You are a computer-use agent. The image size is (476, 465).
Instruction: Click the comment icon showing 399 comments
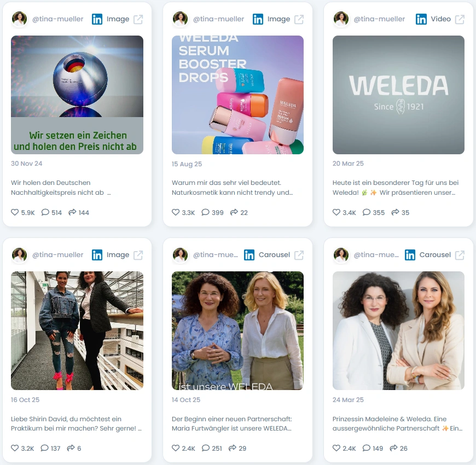coord(206,212)
